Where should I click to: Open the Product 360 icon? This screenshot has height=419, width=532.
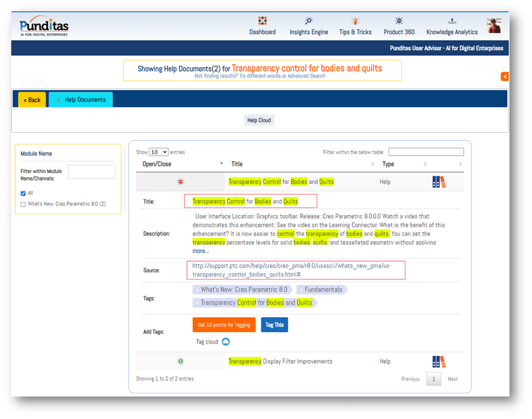click(399, 21)
